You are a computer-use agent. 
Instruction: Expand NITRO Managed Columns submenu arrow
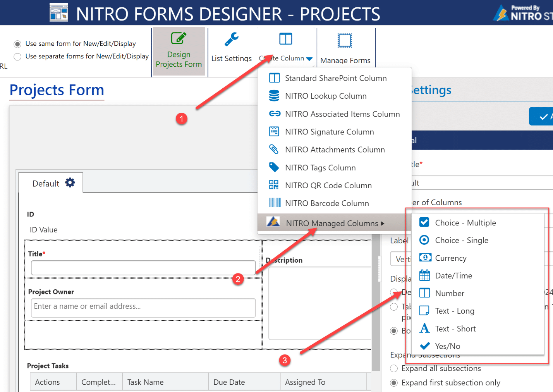[x=383, y=224]
